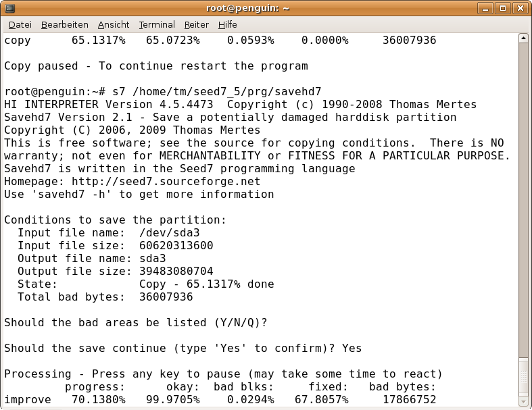The width and height of the screenshot is (532, 410).
Task: Minimize the root@penguin terminal window
Action: click(485, 8)
